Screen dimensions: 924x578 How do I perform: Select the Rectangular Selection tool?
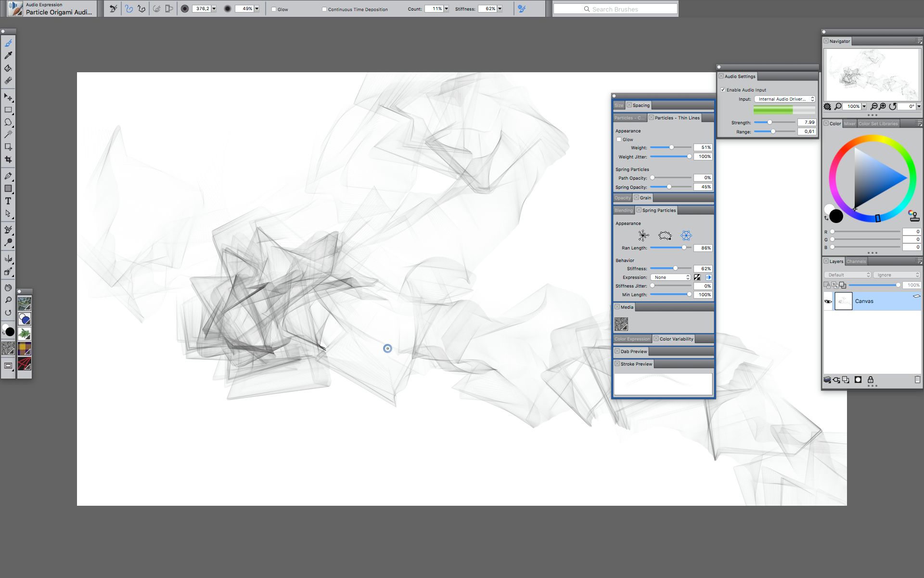click(x=8, y=110)
